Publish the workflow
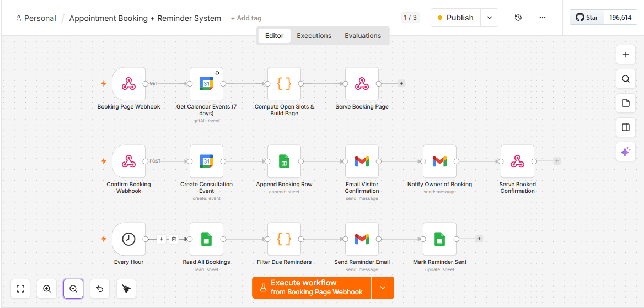The image size is (644, 308). [x=456, y=18]
